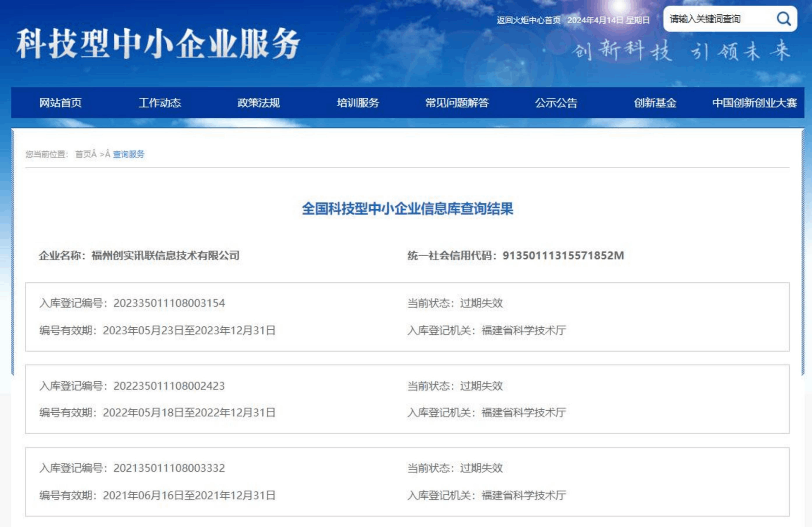Click registration number 202235011108002423
The height and width of the screenshot is (527, 812).
[x=169, y=386]
